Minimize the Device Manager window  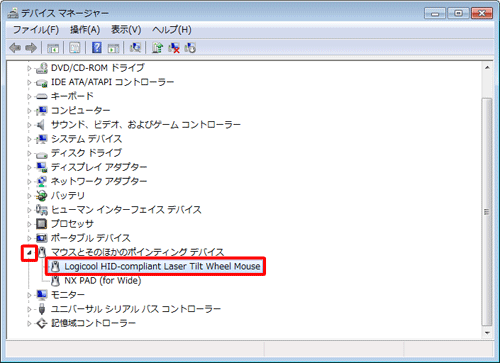[x=435, y=14]
